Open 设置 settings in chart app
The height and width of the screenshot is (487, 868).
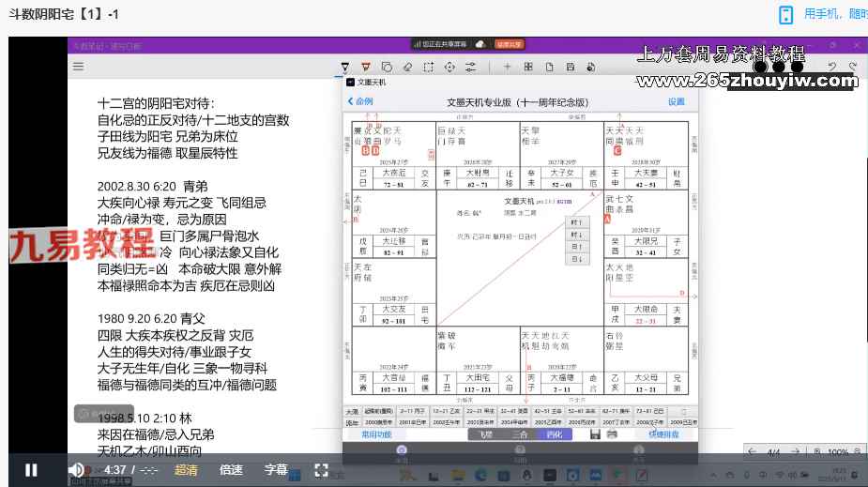[x=676, y=101]
